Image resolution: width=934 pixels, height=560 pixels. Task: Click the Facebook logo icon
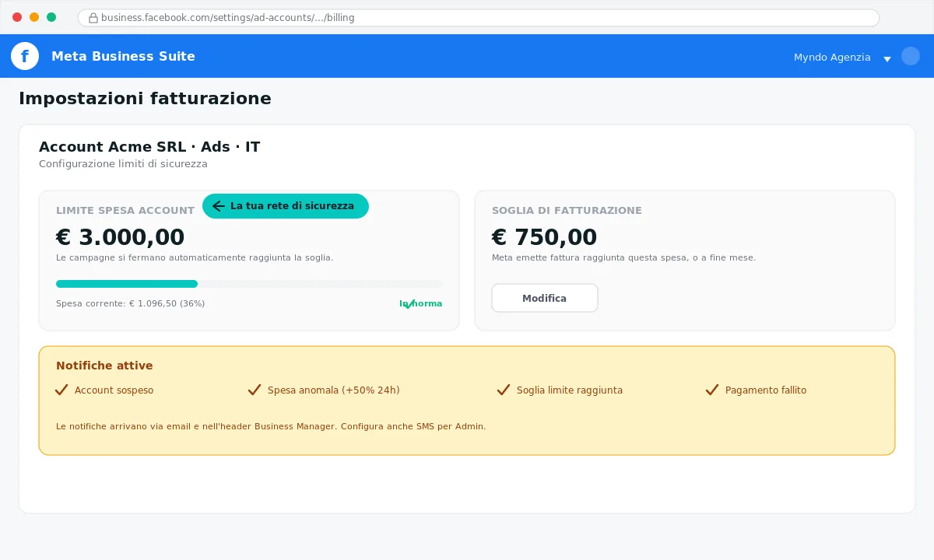[25, 56]
